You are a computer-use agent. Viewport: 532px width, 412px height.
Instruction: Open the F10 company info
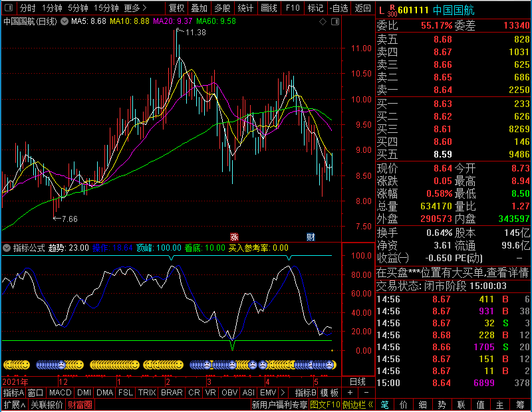click(x=293, y=8)
